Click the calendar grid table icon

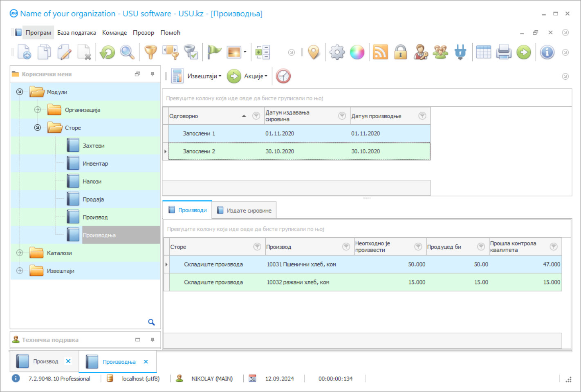[483, 52]
